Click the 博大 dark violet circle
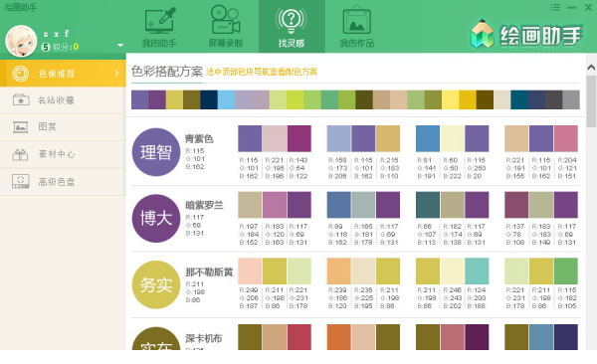The image size is (597, 364). 156,218
